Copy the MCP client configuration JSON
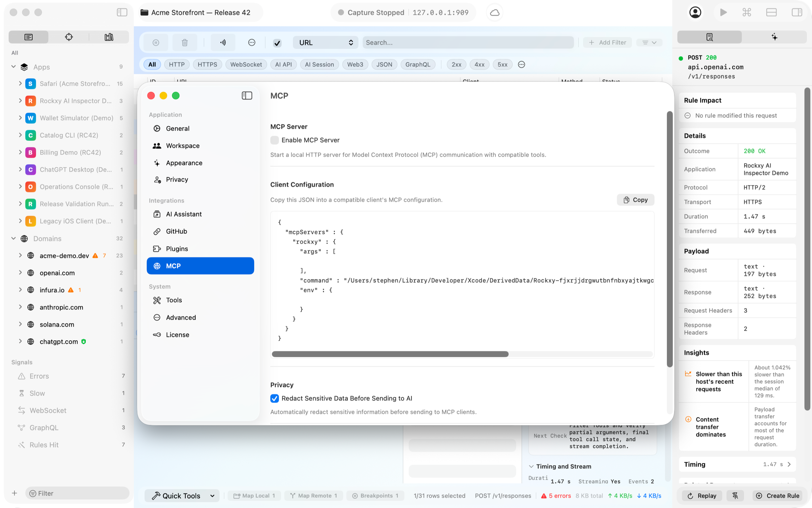 pos(635,200)
